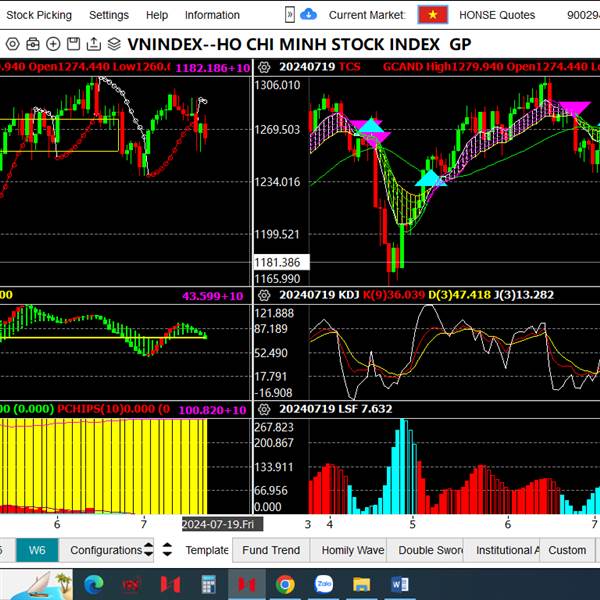The image size is (600, 600).
Task: Click the Custom template button
Action: [x=567, y=549]
